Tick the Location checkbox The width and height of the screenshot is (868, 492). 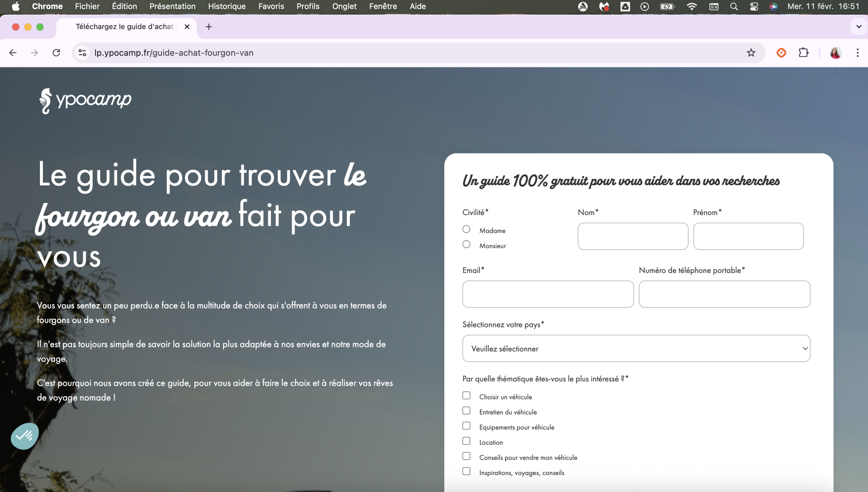(x=467, y=441)
